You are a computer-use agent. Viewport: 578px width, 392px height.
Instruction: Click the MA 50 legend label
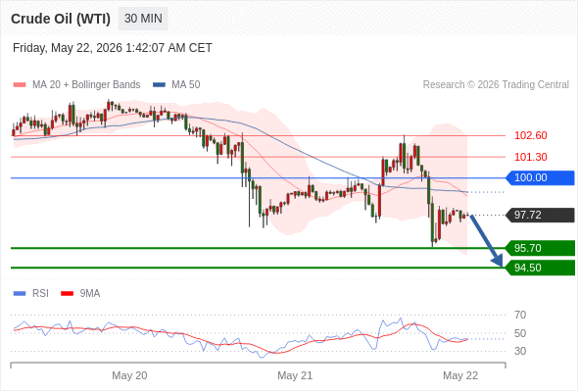point(186,85)
